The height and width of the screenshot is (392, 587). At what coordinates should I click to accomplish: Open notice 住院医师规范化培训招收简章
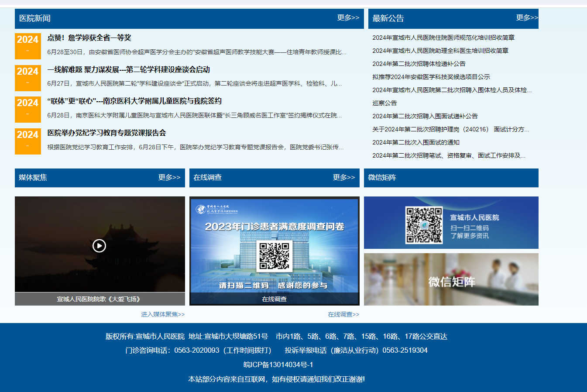click(443, 38)
